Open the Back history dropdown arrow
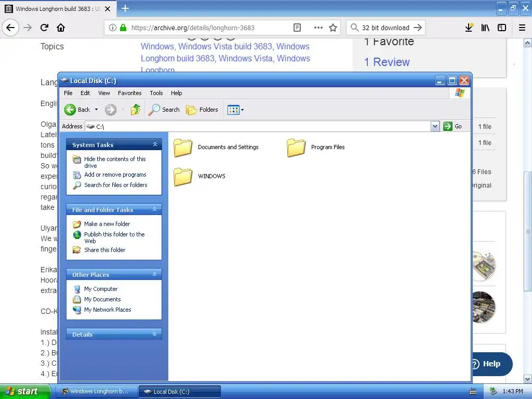The height and width of the screenshot is (399, 532). pyautogui.click(x=96, y=110)
